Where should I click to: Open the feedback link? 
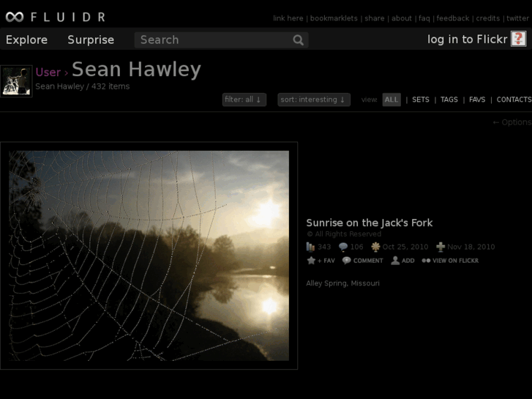[x=453, y=18]
